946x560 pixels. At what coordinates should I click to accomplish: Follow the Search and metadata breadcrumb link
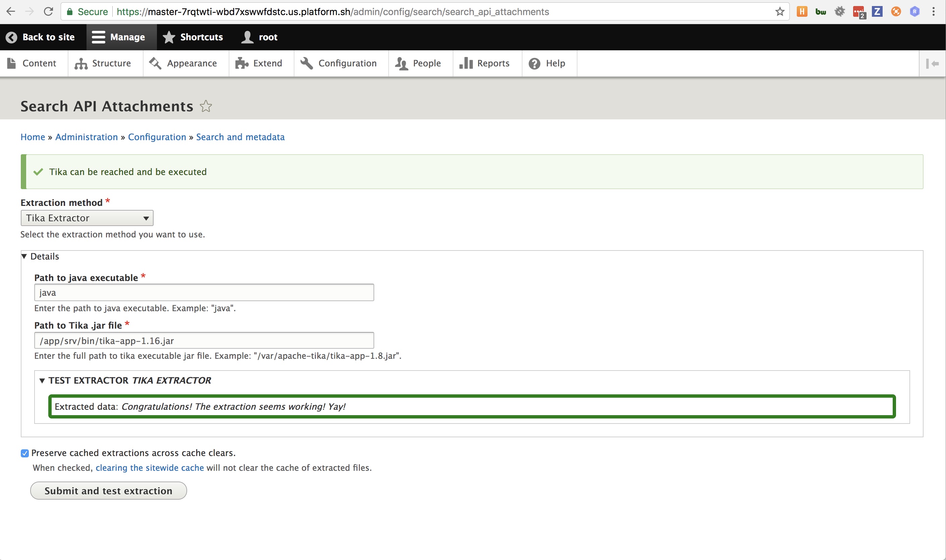point(240,137)
